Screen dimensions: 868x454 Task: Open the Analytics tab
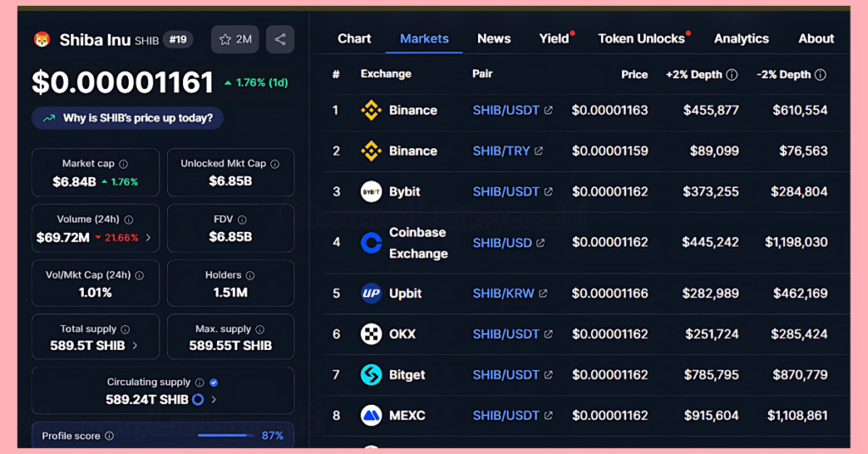[741, 39]
